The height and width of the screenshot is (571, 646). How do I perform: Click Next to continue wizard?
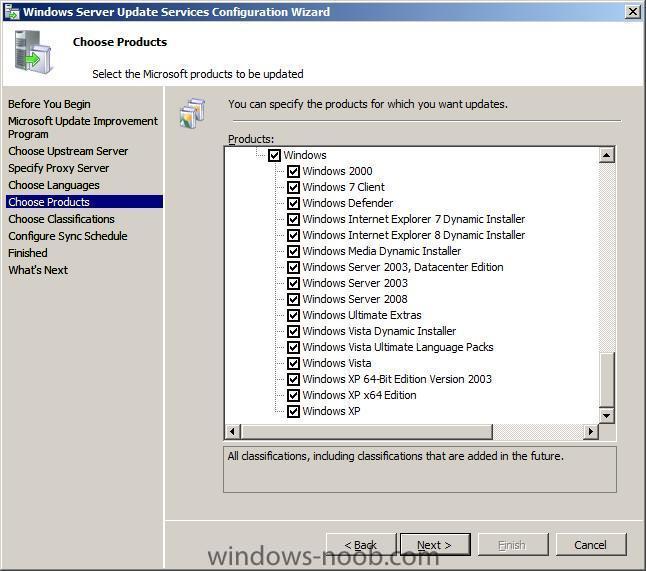(435, 545)
